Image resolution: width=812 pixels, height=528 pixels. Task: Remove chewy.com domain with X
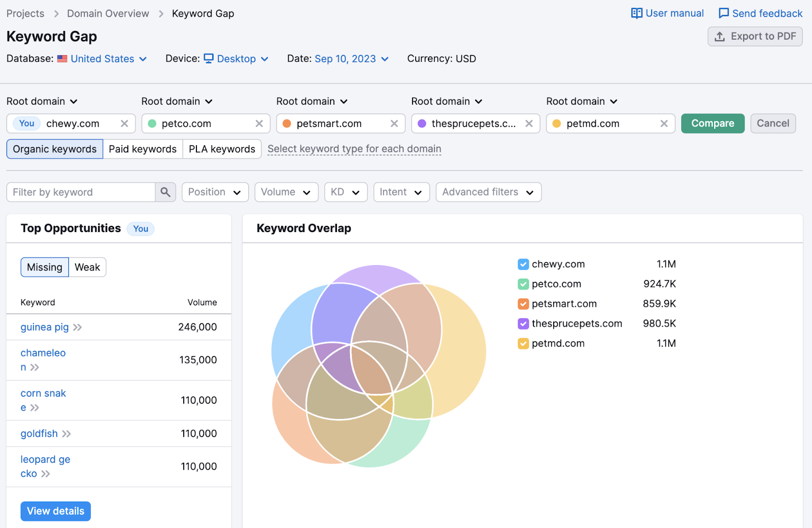point(124,123)
